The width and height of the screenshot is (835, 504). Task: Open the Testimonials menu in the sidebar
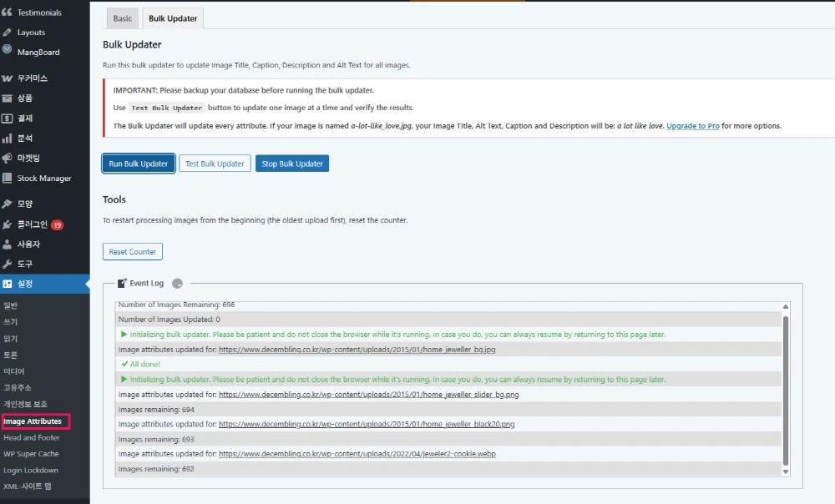[38, 12]
